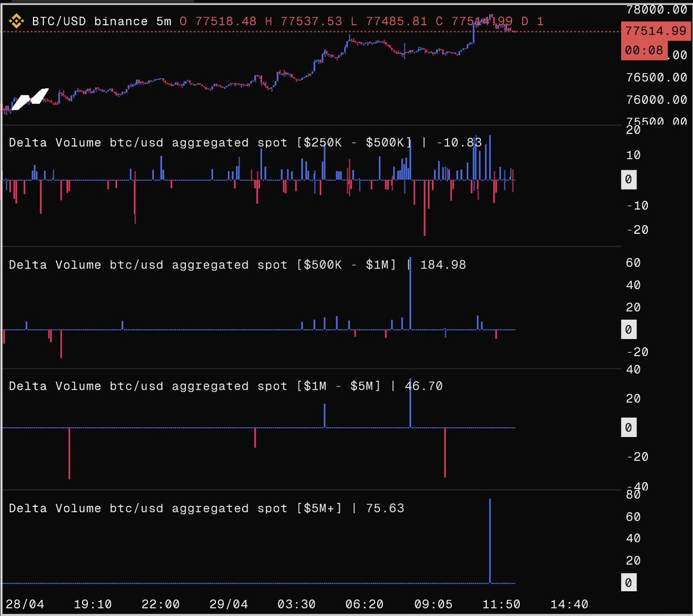Click the 76500.00 price axis label

click(657, 77)
